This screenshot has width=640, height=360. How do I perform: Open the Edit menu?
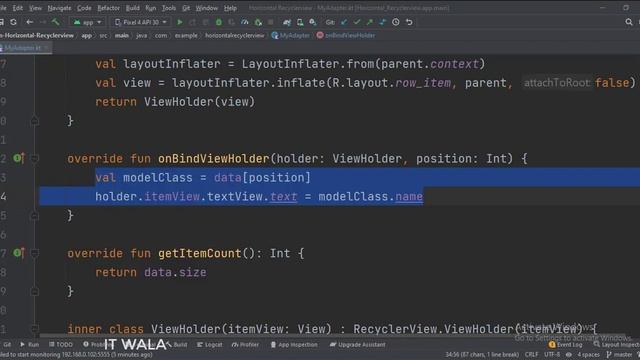coord(18,8)
